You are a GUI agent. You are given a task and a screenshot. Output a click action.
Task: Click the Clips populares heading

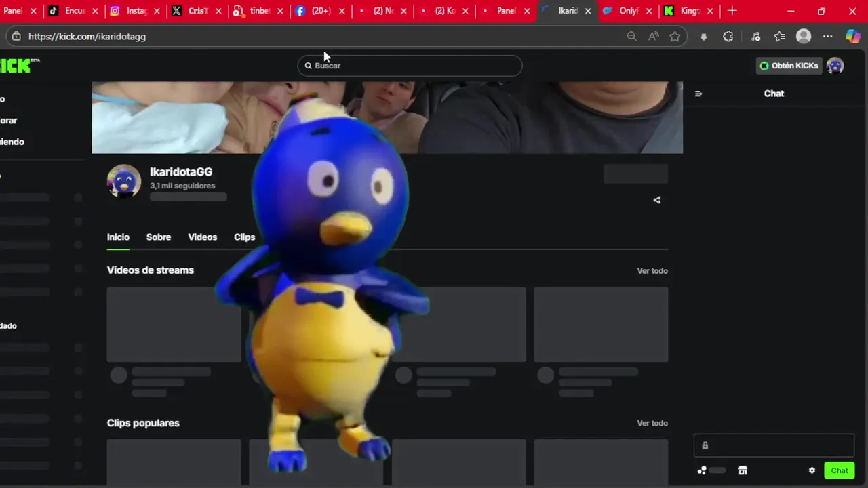click(143, 423)
